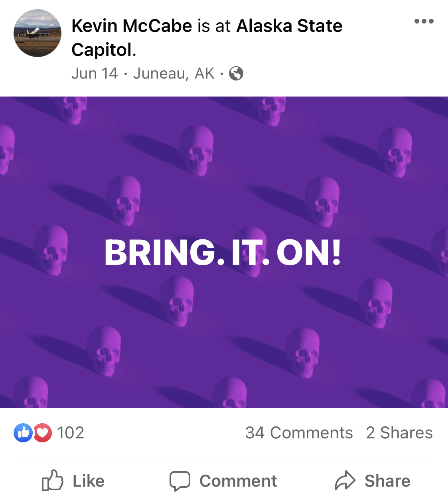Image resolution: width=448 pixels, height=503 pixels.
Task: Click the Kevin McCabe name link
Action: [x=132, y=26]
